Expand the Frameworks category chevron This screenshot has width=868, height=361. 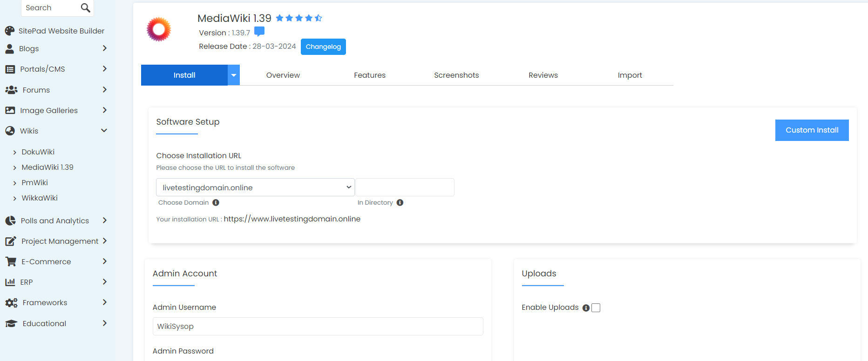(x=104, y=302)
